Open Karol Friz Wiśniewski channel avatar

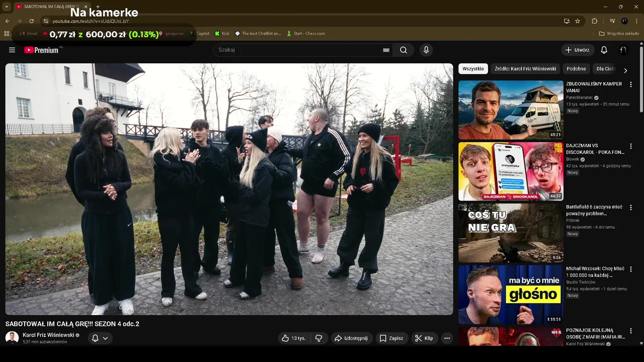[12, 338]
